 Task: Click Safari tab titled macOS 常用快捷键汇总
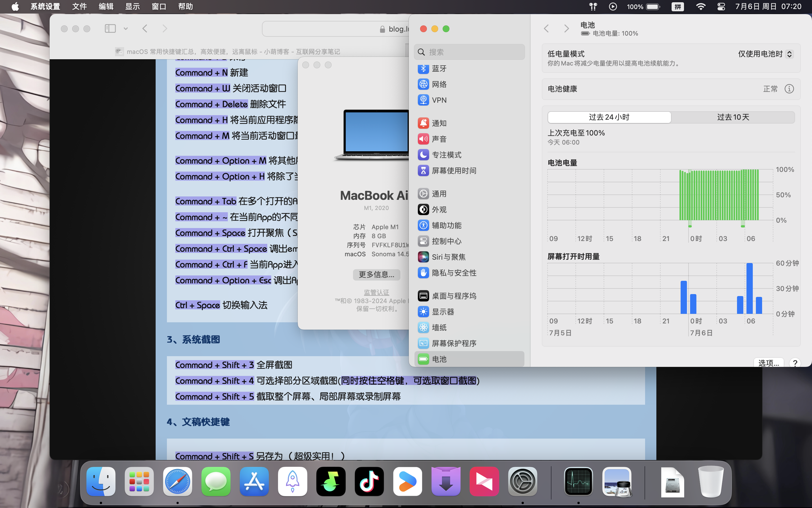(228, 51)
